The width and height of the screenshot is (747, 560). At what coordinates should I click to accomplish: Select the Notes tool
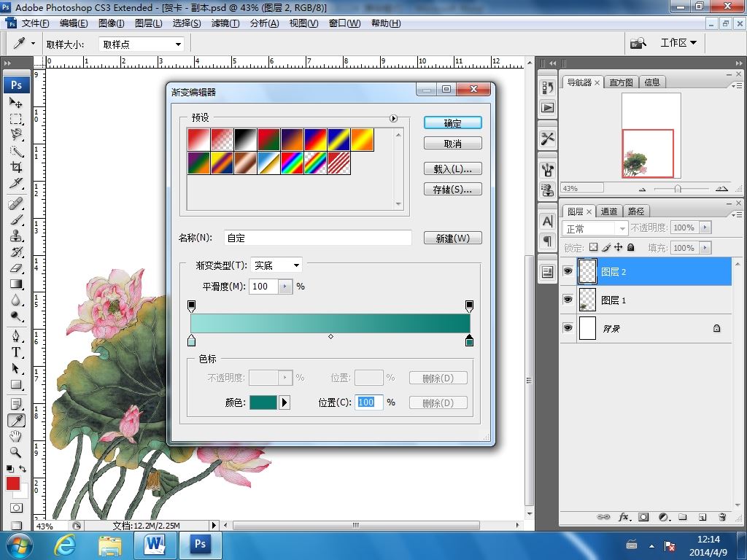[x=16, y=404]
